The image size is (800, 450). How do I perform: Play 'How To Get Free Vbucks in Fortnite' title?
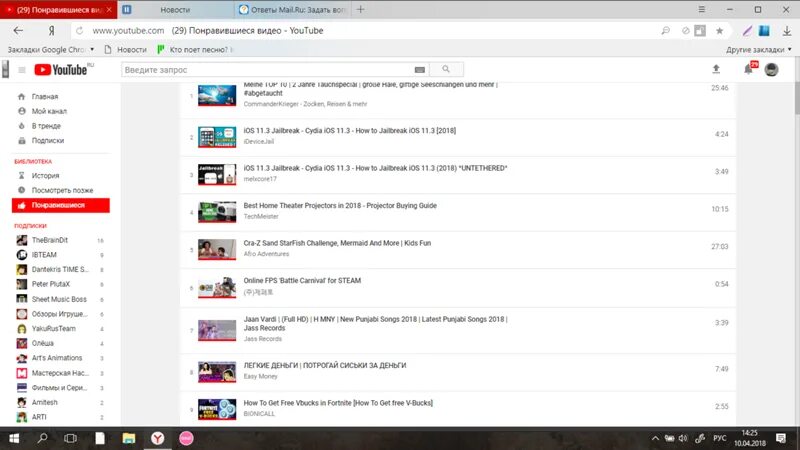point(338,403)
